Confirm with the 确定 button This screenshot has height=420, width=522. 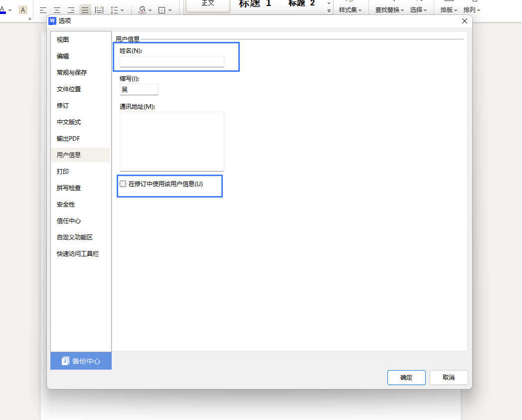406,378
